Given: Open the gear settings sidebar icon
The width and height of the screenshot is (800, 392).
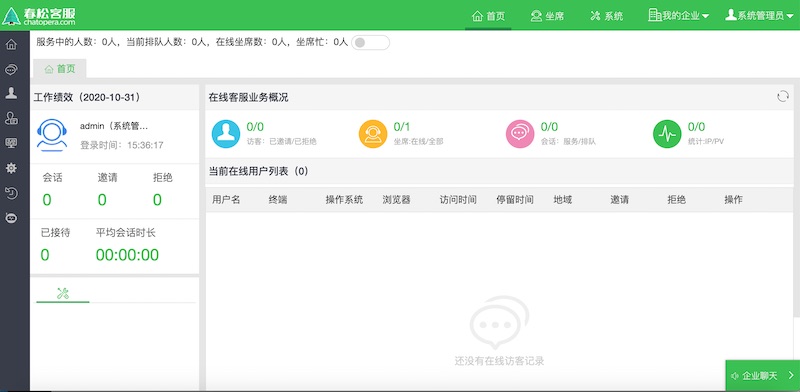Looking at the screenshot, I should 11,168.
